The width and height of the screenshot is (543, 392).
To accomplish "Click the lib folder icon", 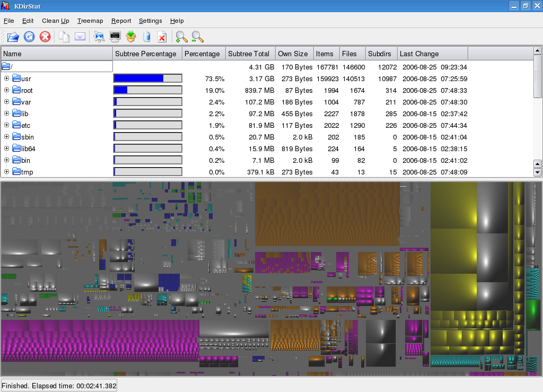I will (x=16, y=113).
